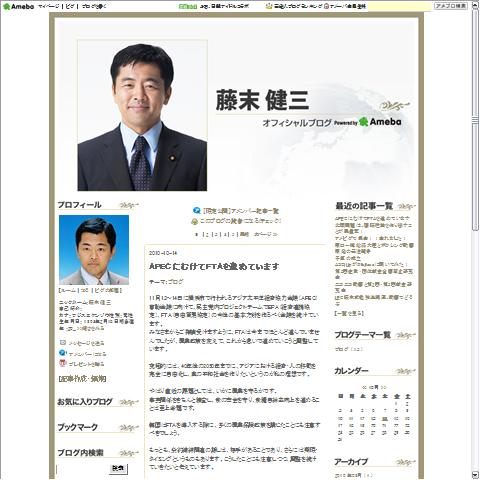The height and width of the screenshot is (480, 480).
Task: Open the post title APECにむけてFTAを進めています
Action: pos(214,266)
